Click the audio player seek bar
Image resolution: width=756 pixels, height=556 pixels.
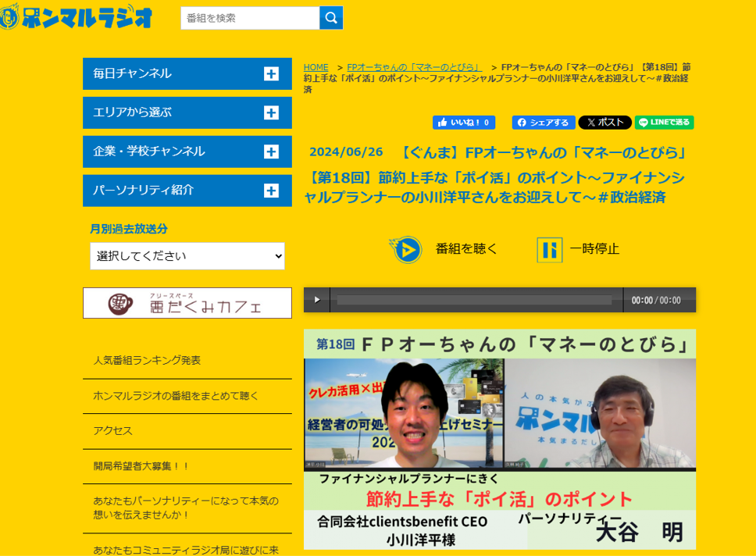click(x=474, y=300)
